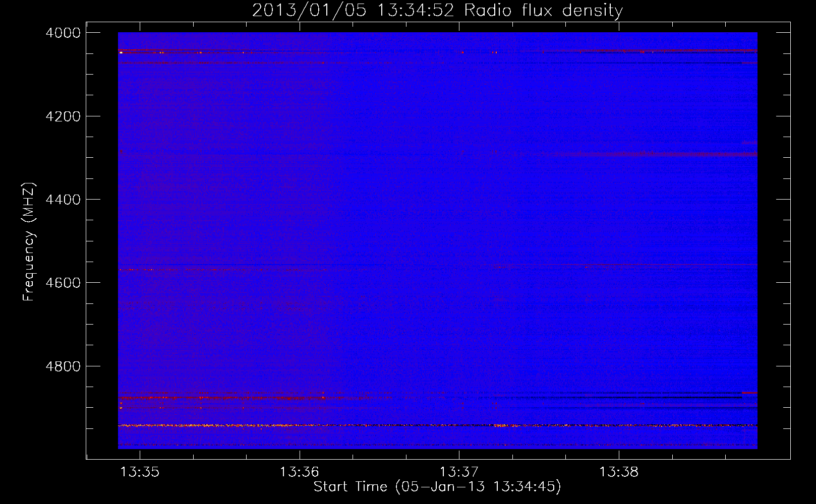Viewport: 816px width, 504px height.
Task: Click the 13:36 time tick label
Action: click(300, 472)
